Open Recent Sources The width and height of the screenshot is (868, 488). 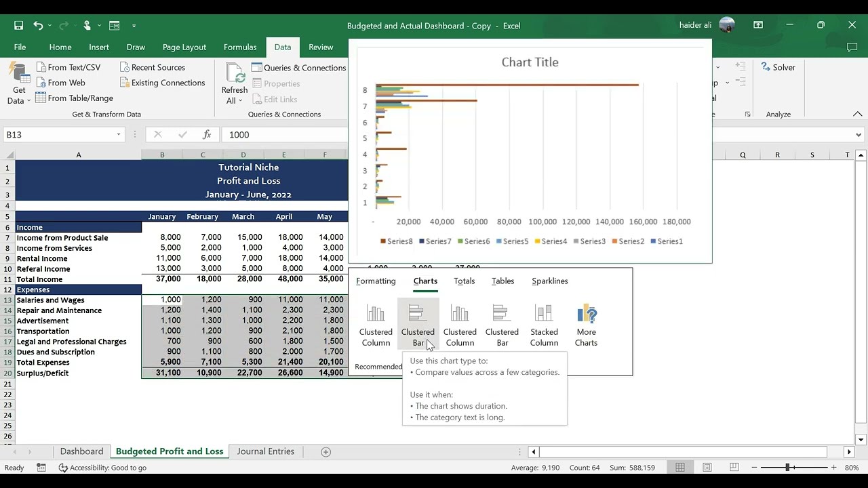[x=152, y=67]
